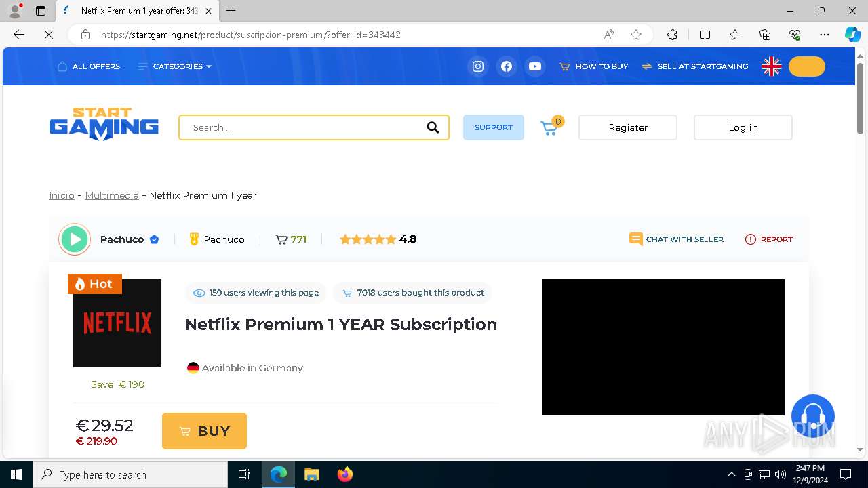Click CHAT WITH SELLER link
The width and height of the screenshot is (868, 488).
coord(677,239)
